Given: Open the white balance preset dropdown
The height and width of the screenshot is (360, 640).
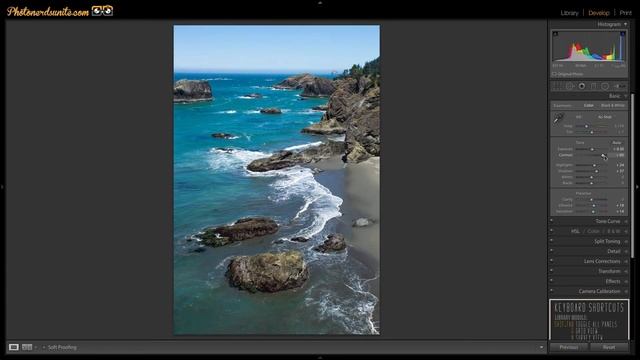Looking at the screenshot, I should coord(605,117).
